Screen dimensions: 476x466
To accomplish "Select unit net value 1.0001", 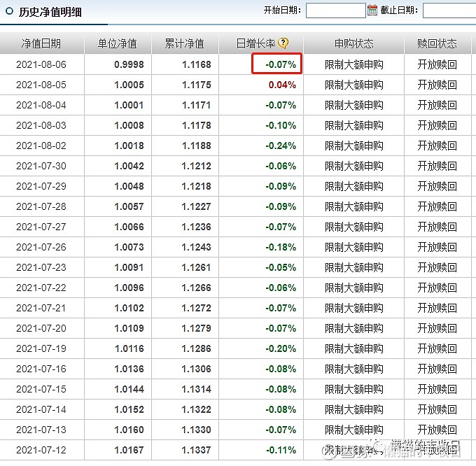I will (x=129, y=105).
